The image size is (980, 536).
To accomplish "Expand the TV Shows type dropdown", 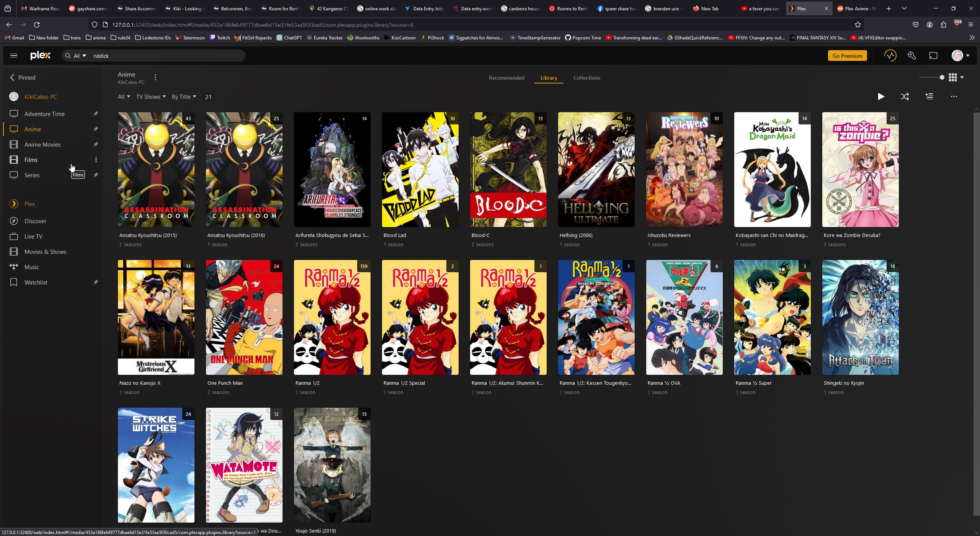I will (x=151, y=97).
